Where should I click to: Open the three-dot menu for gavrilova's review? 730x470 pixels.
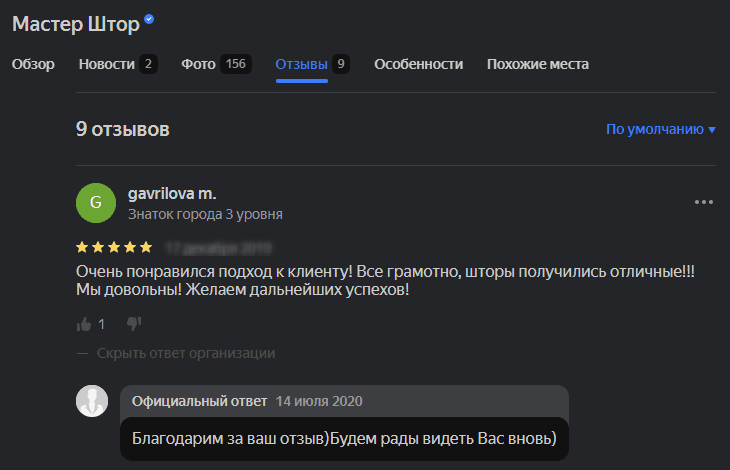(703, 202)
